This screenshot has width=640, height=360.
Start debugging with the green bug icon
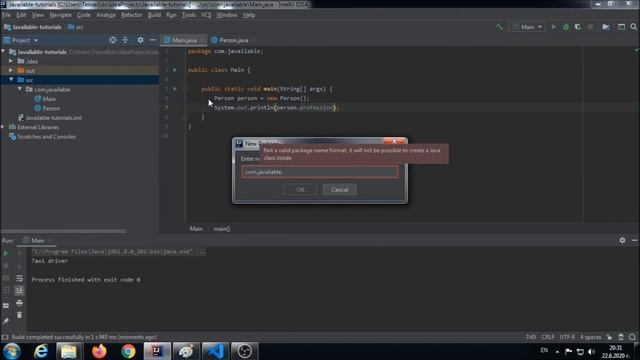(566, 27)
